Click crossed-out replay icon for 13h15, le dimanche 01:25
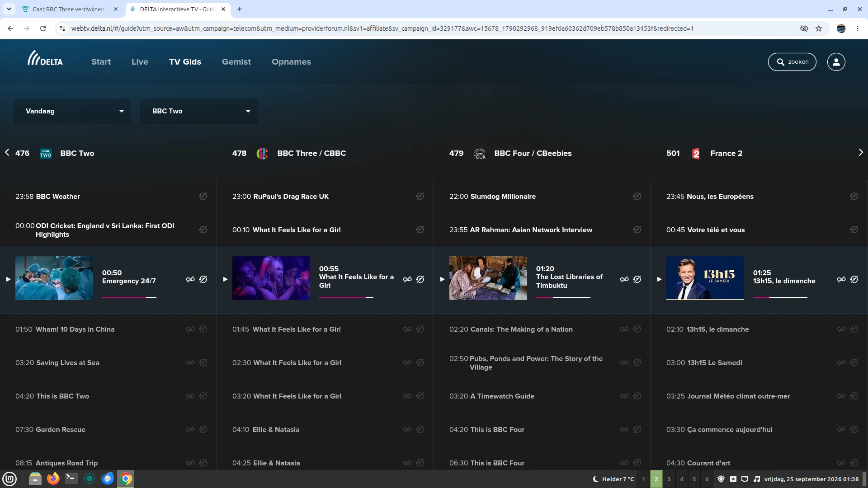The width and height of the screenshot is (868, 488). [854, 279]
